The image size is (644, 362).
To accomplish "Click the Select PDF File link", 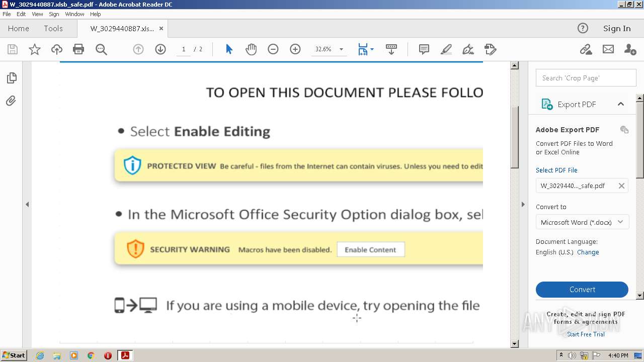I will click(556, 170).
